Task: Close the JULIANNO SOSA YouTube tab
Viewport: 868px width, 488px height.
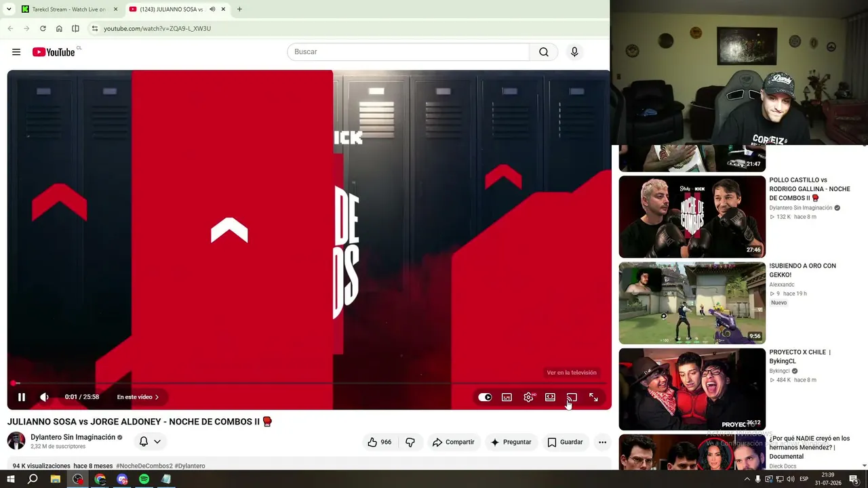Action: click(x=223, y=9)
